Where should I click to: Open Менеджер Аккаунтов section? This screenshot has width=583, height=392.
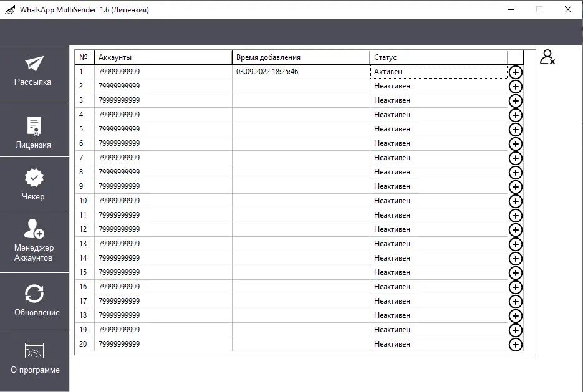click(34, 242)
